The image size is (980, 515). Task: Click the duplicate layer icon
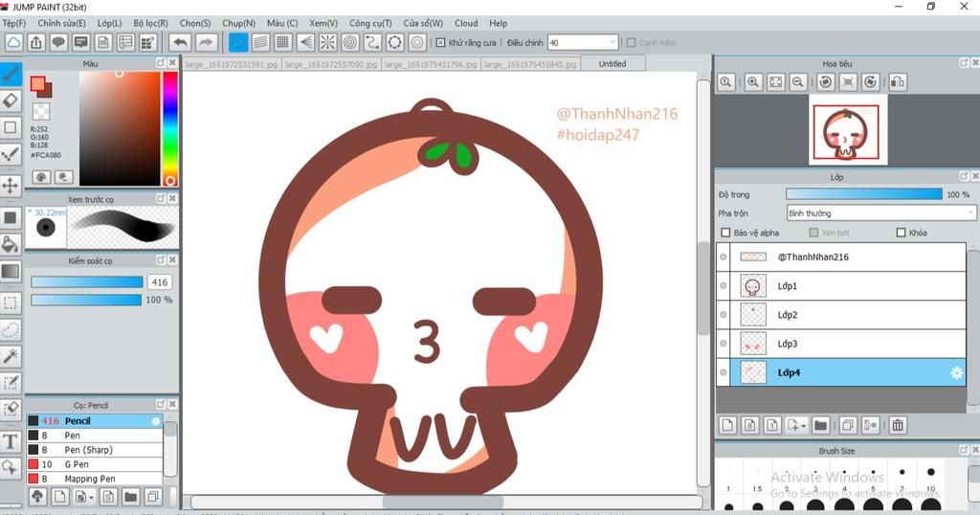click(x=848, y=426)
